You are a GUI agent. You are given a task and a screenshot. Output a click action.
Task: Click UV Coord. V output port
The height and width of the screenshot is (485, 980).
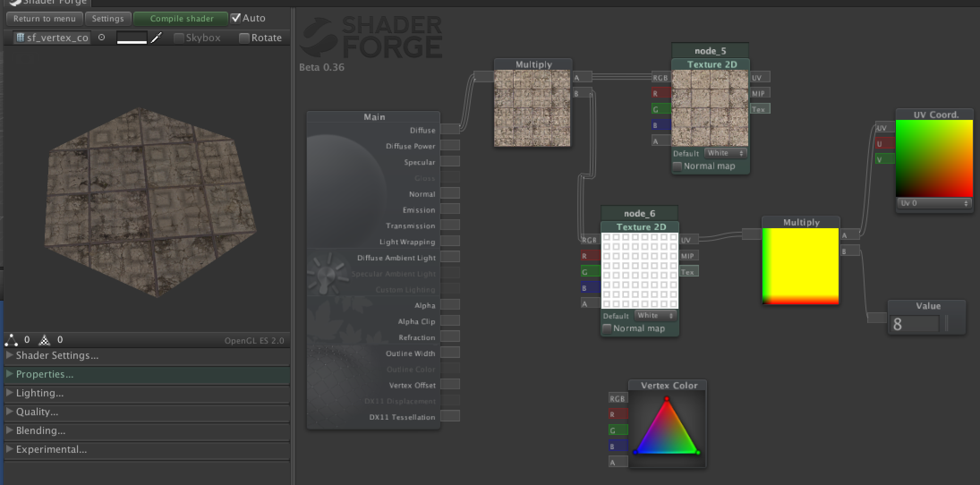[885, 159]
